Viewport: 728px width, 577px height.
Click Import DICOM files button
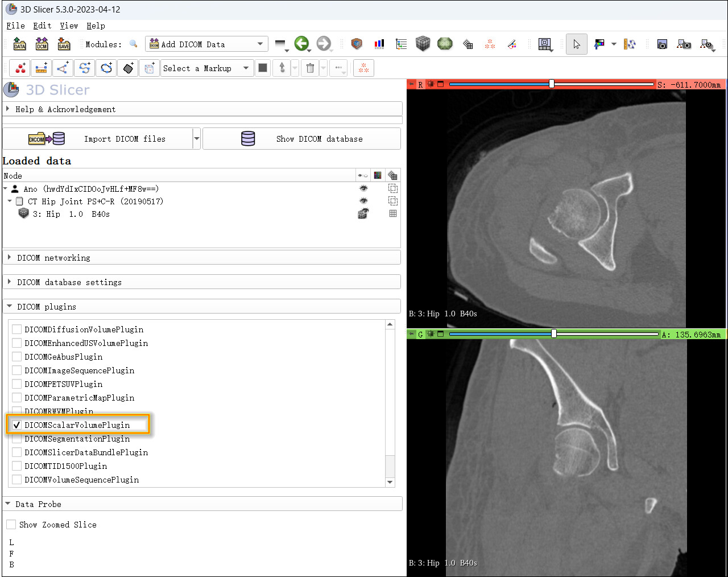tap(97, 138)
